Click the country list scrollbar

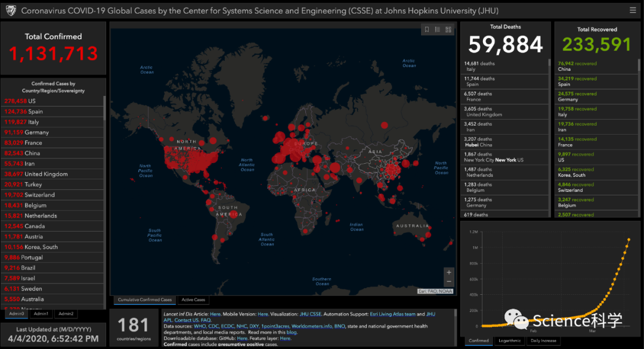[104, 108]
